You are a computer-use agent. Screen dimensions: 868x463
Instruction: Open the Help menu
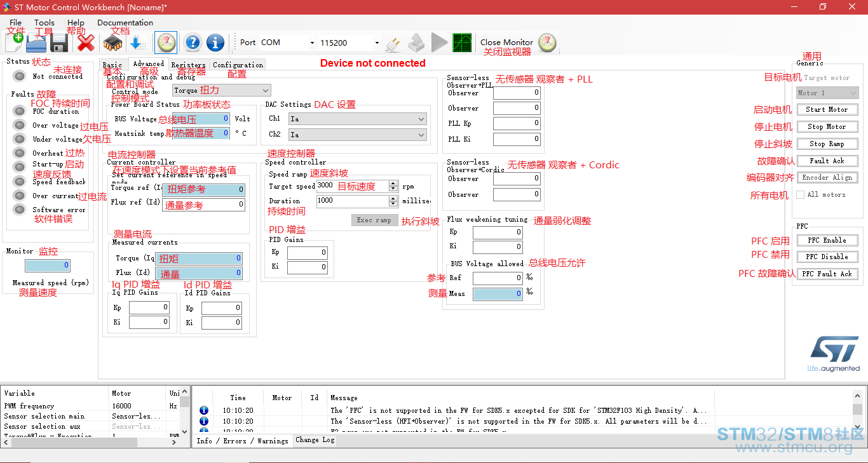tap(76, 23)
